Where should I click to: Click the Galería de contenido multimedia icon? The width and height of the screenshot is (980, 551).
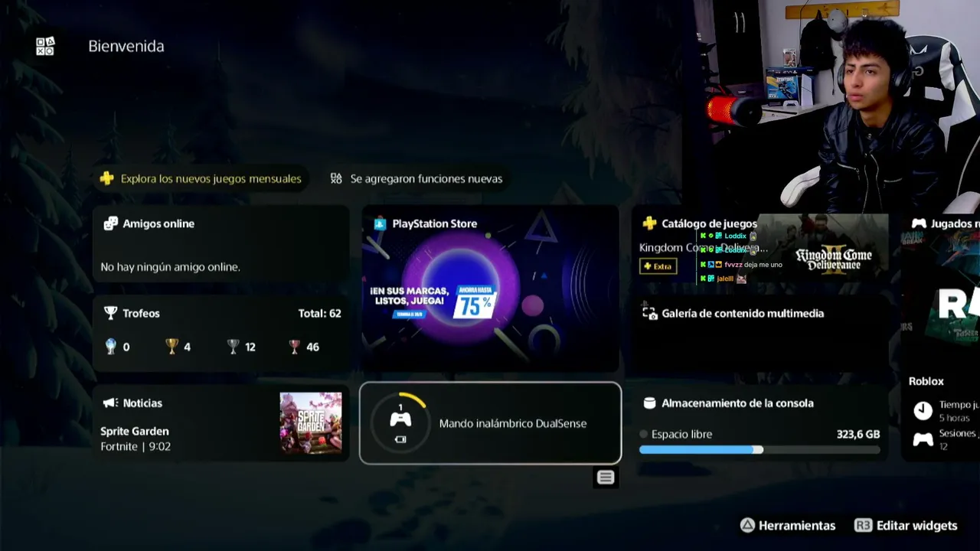(650, 313)
